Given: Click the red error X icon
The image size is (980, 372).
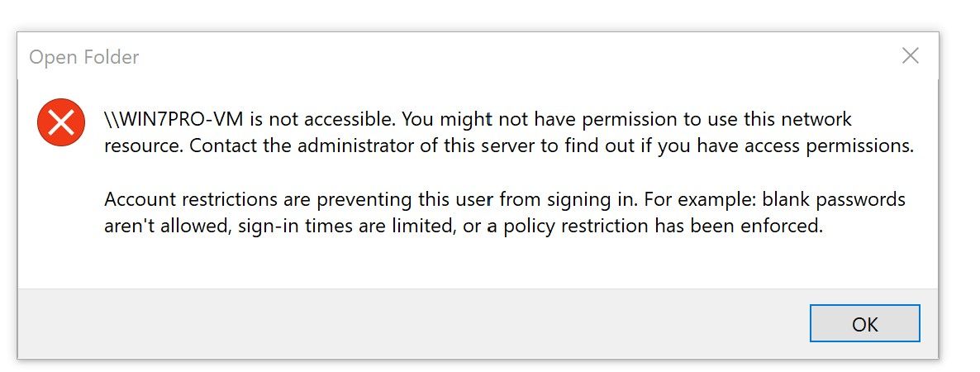Looking at the screenshot, I should click(x=60, y=122).
